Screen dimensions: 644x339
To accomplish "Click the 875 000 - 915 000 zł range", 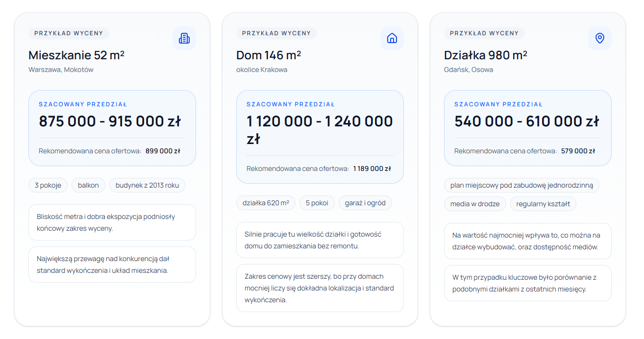I will [110, 121].
